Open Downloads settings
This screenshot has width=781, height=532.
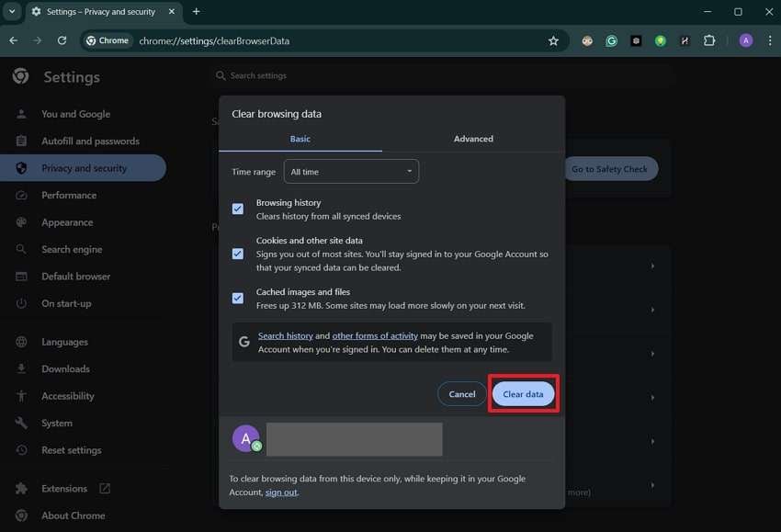click(66, 368)
